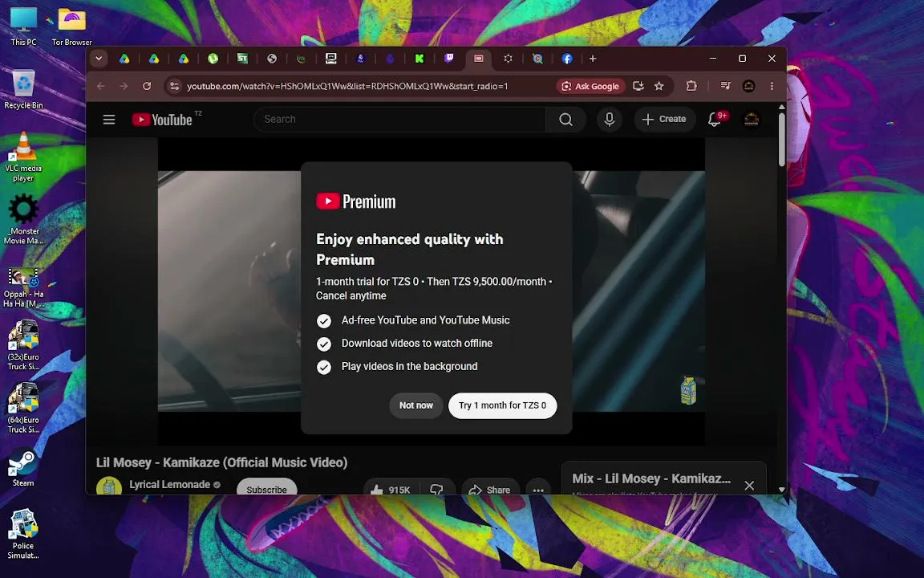Click the browser back arrow
The height and width of the screenshot is (578, 924).
tap(101, 86)
